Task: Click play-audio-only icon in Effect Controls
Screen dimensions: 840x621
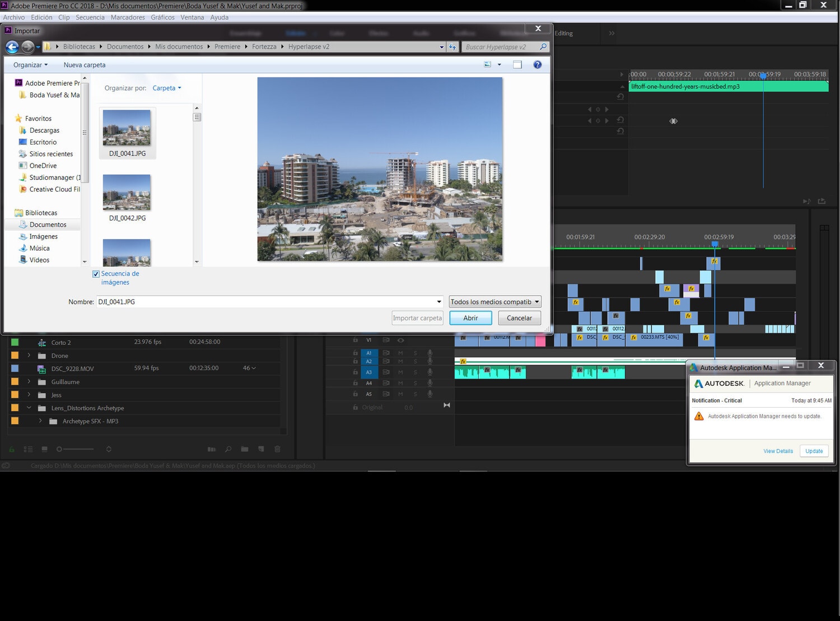Action: pos(806,201)
